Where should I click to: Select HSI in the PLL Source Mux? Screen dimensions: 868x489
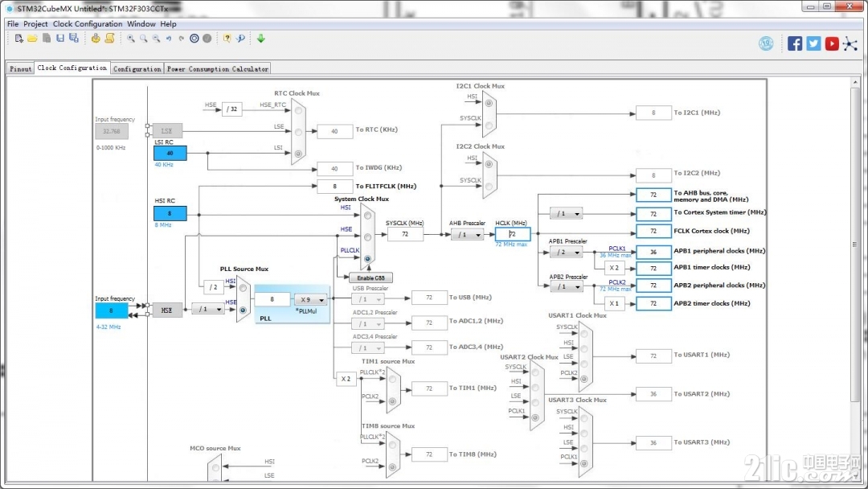(243, 288)
